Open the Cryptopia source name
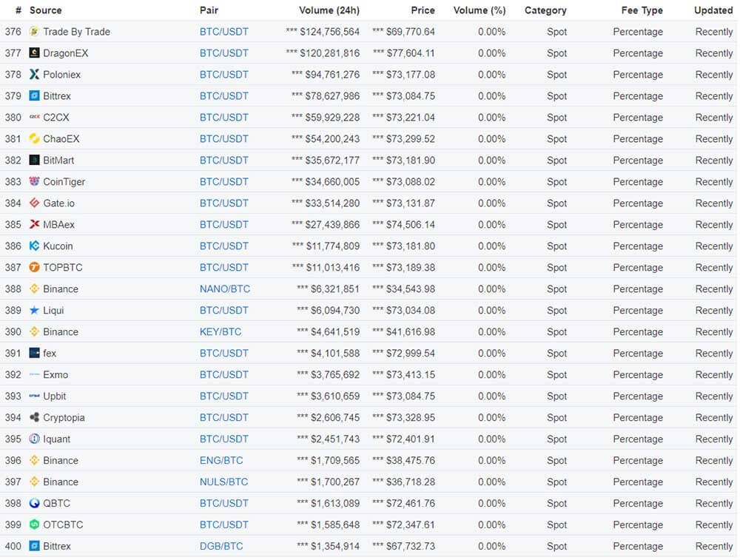The height and width of the screenshot is (560, 740). 64,417
